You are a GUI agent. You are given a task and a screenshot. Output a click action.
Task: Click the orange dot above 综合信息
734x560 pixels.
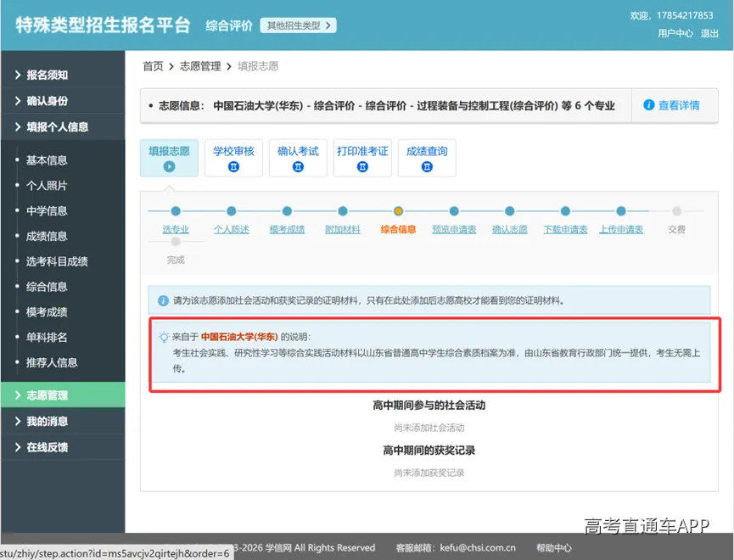(398, 211)
